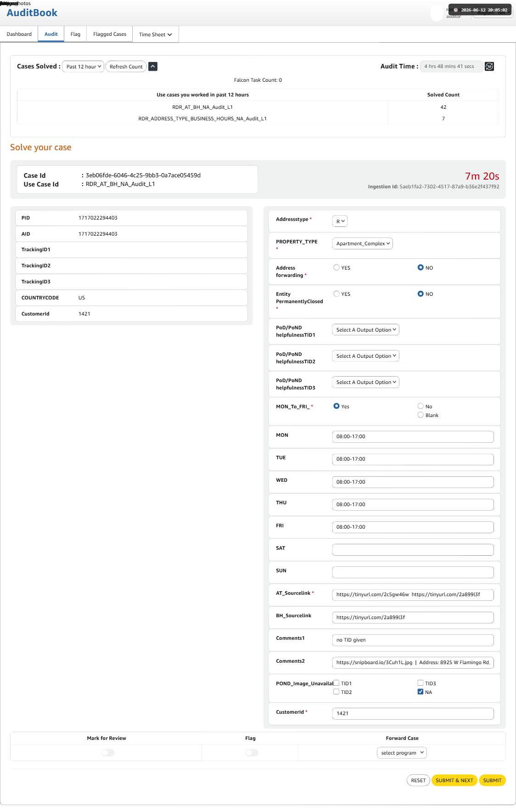Click the Ingestion Id value
Viewport: 516px width, 812px height.
(x=449, y=187)
